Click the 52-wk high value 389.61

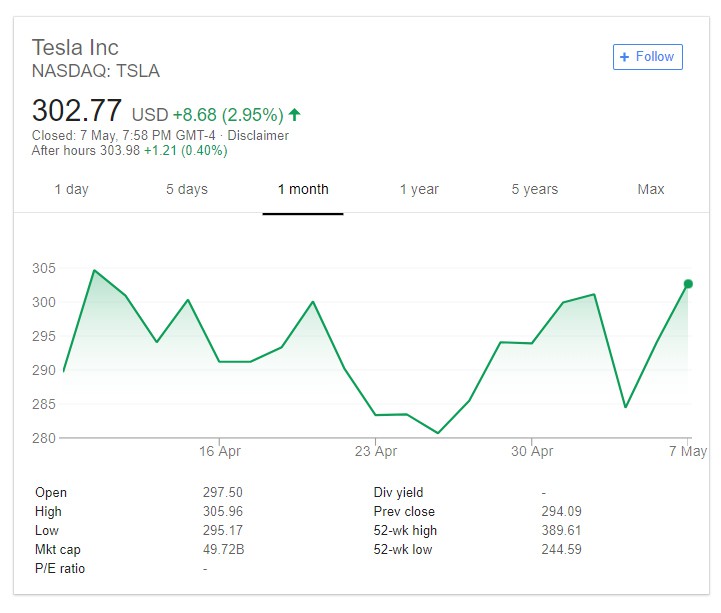click(561, 531)
